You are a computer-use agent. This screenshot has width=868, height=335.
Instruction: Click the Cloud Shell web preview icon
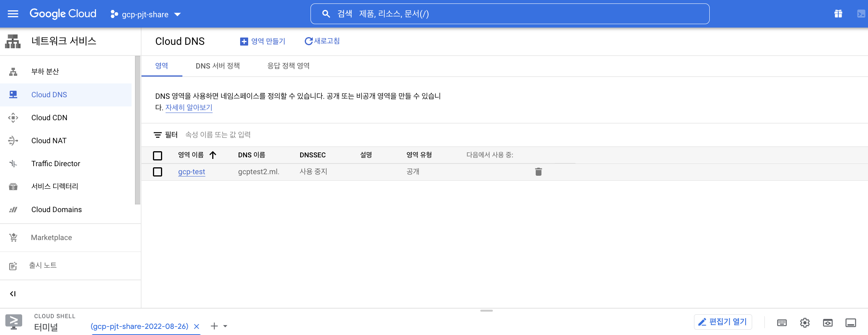tap(828, 323)
